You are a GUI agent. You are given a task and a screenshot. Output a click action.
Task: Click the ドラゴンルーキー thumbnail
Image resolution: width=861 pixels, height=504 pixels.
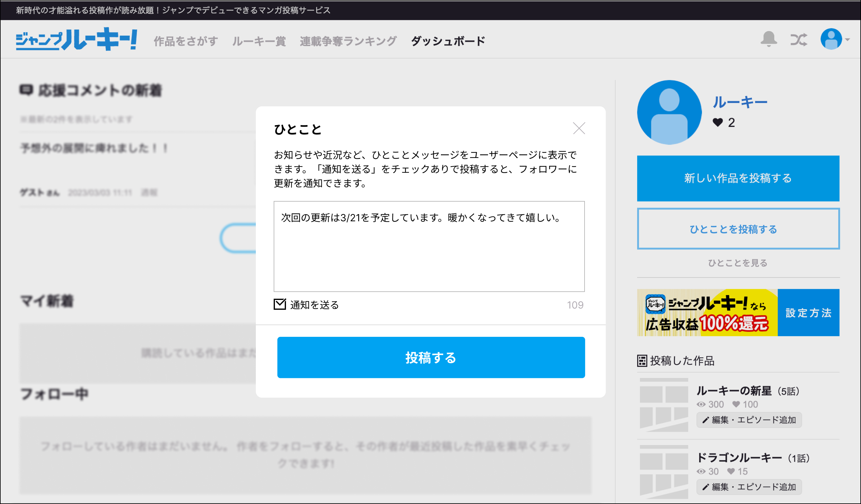[664, 472]
